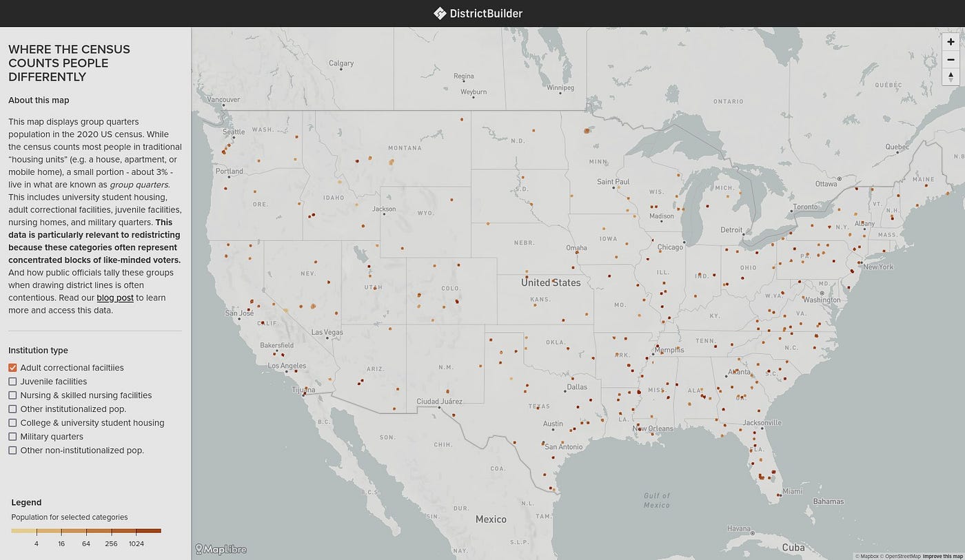Click the Ciudad Juárez map label
Image resolution: width=965 pixels, height=560 pixels.
pyautogui.click(x=440, y=402)
